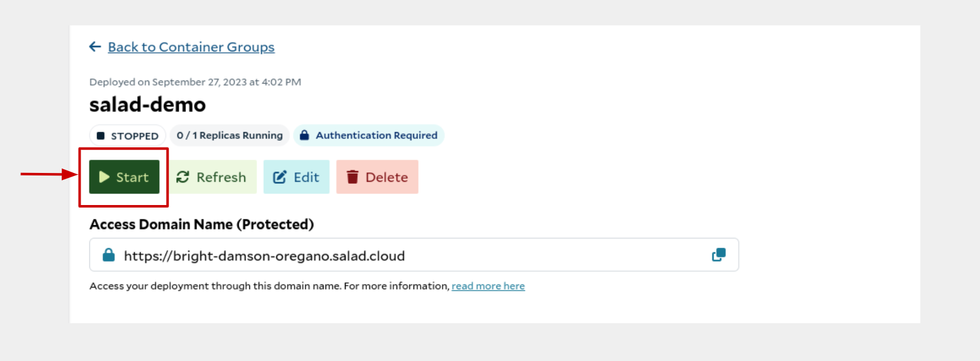This screenshot has height=361, width=980.
Task: Copy the access domain name URL
Action: [x=718, y=255]
